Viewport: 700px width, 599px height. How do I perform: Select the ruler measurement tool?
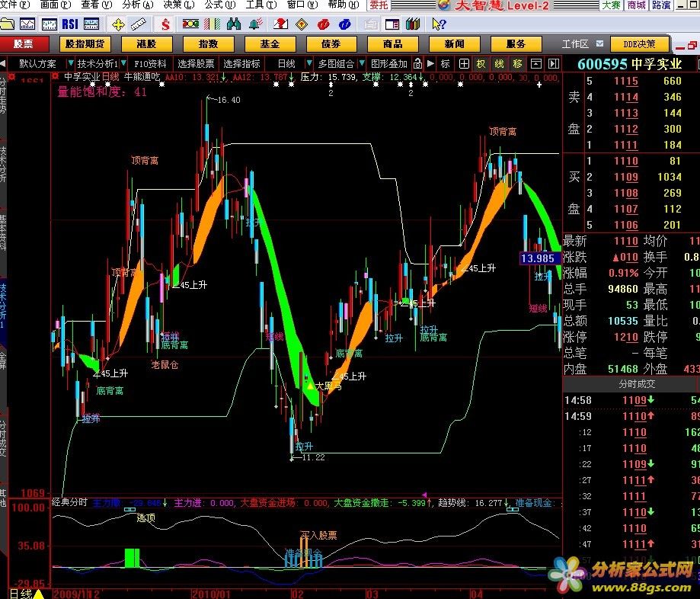[x=139, y=24]
